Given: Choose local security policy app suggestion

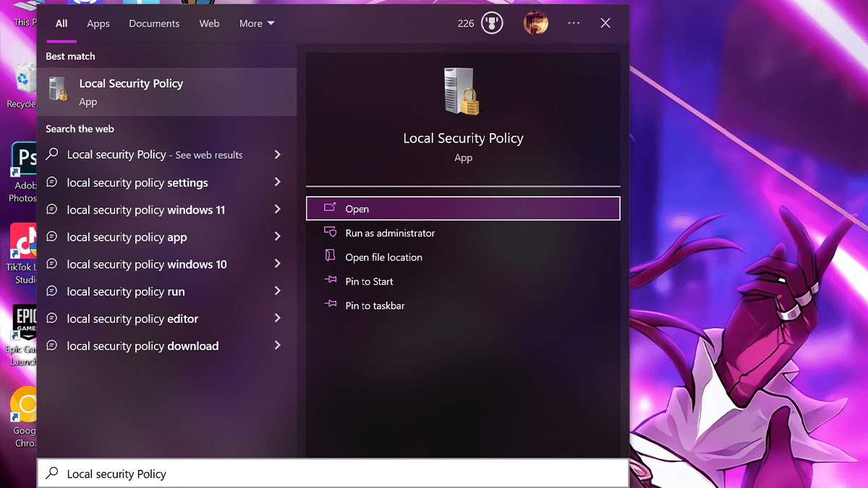Looking at the screenshot, I should pyautogui.click(x=127, y=237).
